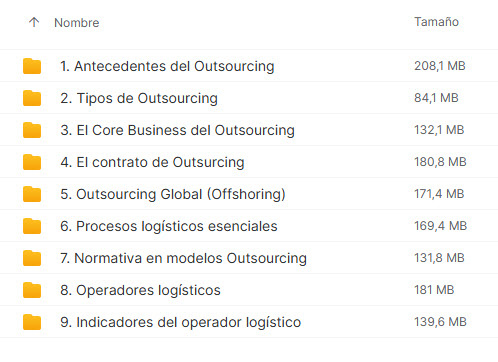Click the folder icon for Indicadores del operador logístico
This screenshot has width=498, height=362.
click(32, 322)
